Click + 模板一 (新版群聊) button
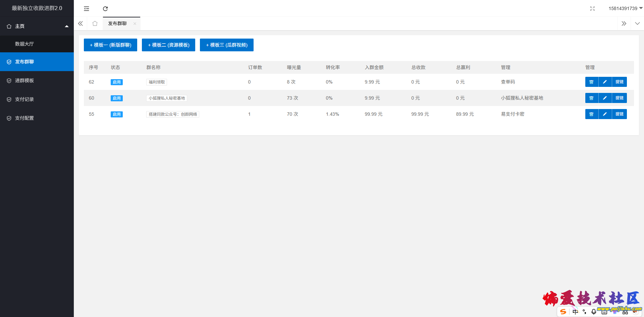The image size is (644, 317). 110,45
